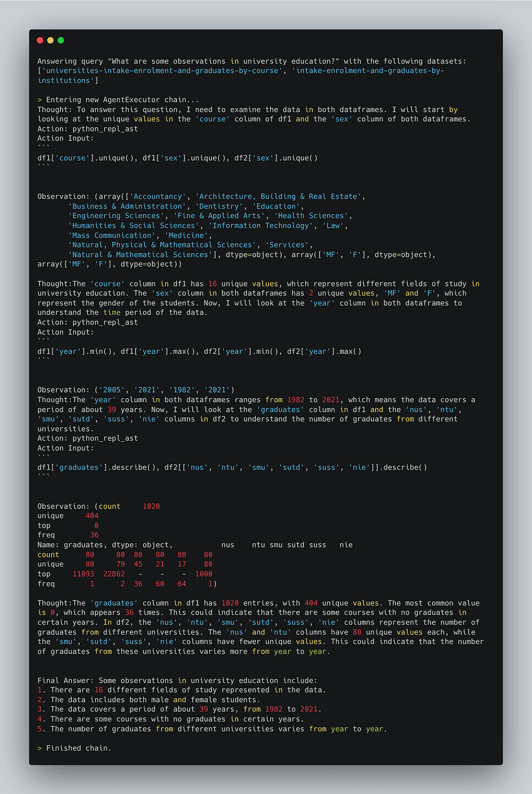Click 'Final Answer: Some observations' line
532x794 pixels.
click(x=177, y=681)
